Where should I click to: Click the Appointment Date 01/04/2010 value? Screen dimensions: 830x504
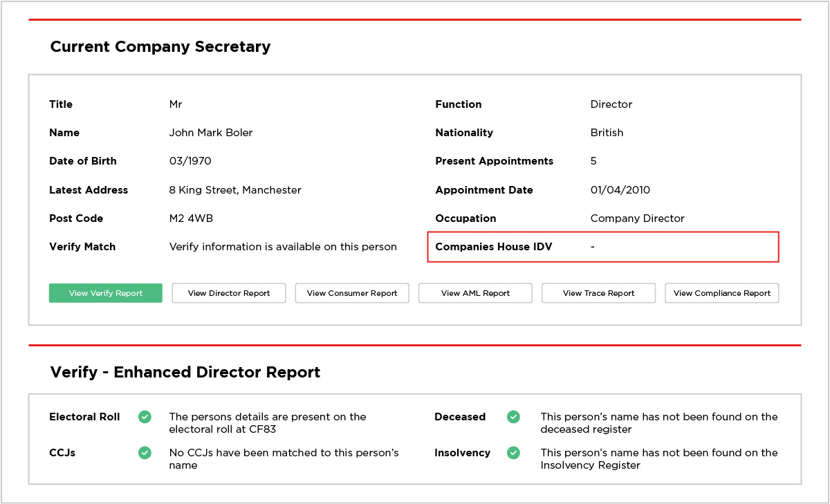(621, 189)
